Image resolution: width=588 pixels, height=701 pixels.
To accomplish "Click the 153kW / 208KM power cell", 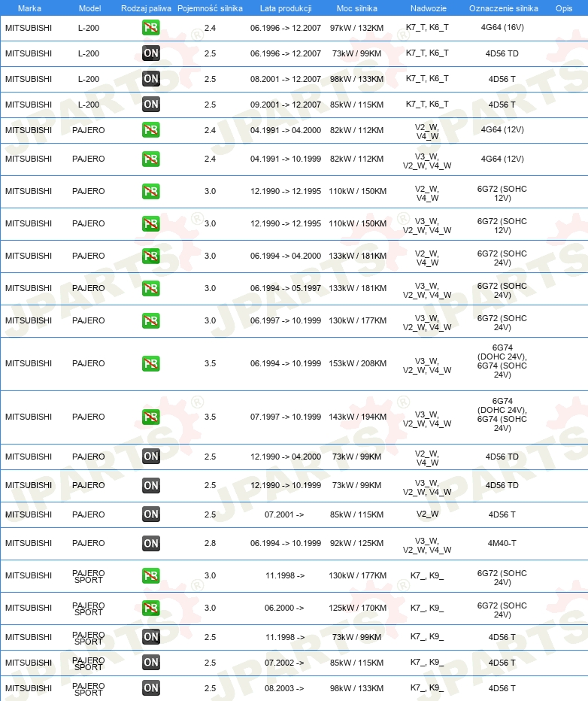I will (357, 363).
